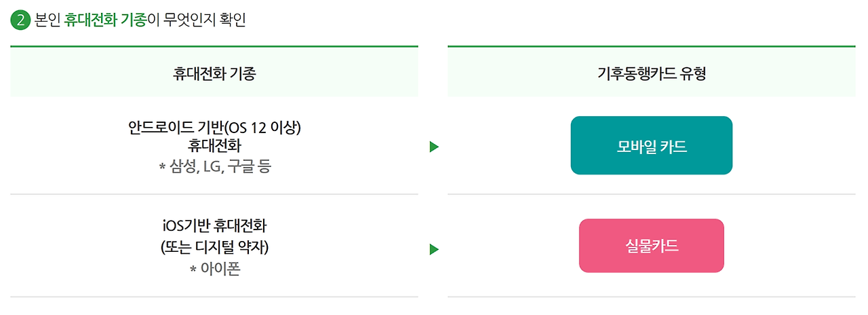
Task: Click the 본인 word in the heading
Action: click(x=47, y=20)
